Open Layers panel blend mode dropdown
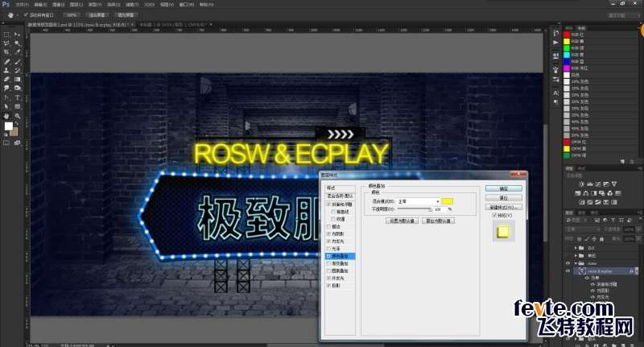The image size is (644, 347). click(584, 229)
